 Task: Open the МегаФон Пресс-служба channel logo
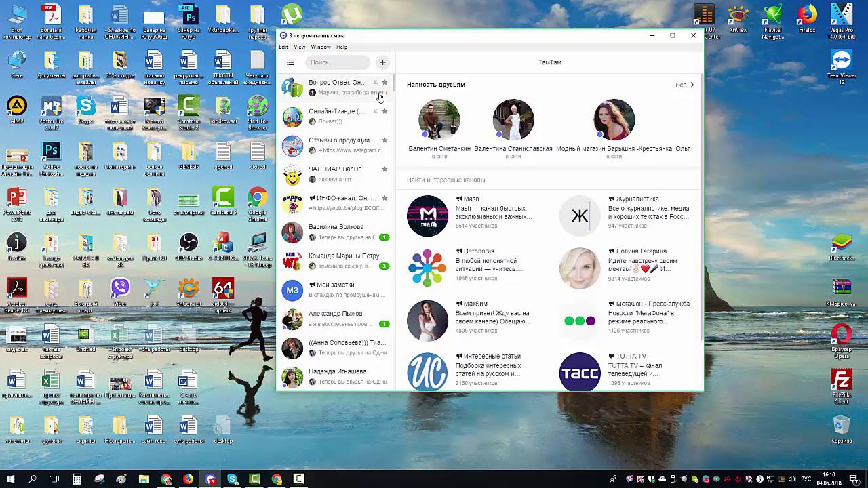click(580, 321)
